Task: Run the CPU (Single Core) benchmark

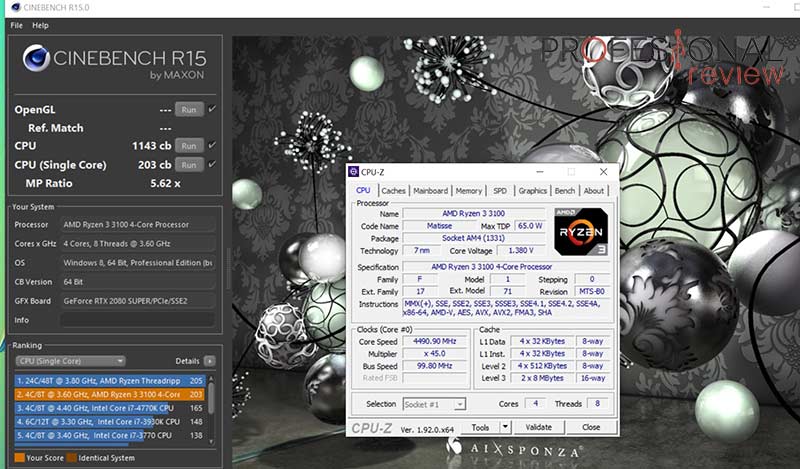Action: click(x=189, y=165)
